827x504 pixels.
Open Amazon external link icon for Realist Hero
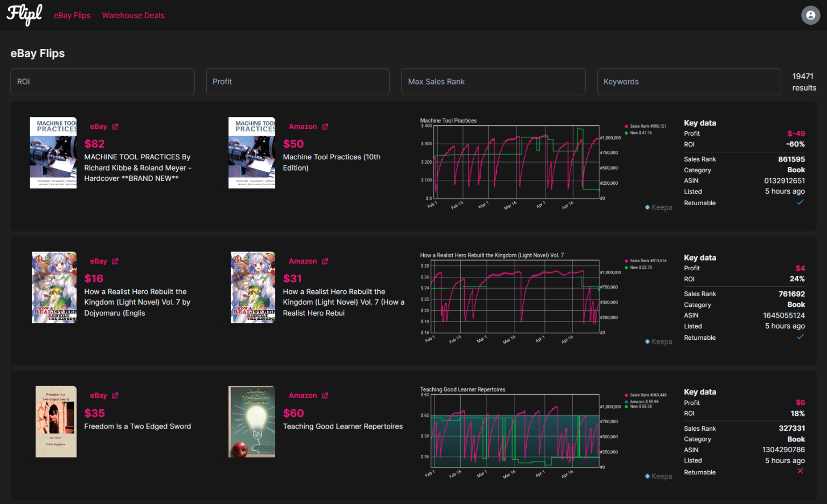325,261
